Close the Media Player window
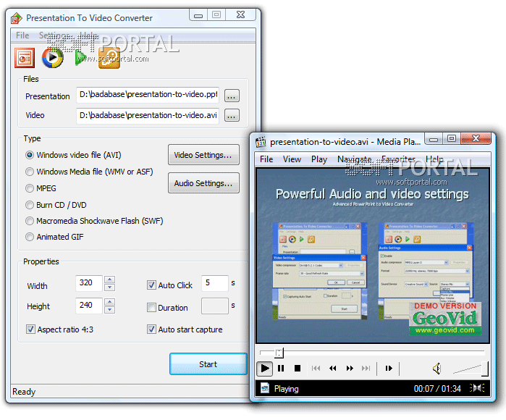 [x=476, y=138]
